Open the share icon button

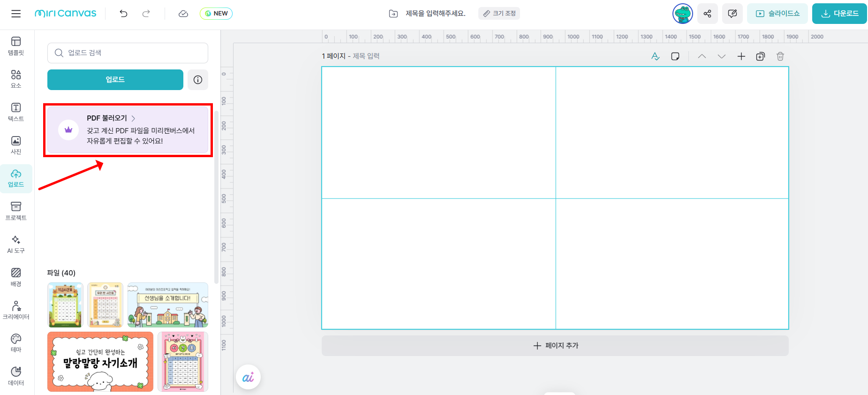[707, 14]
